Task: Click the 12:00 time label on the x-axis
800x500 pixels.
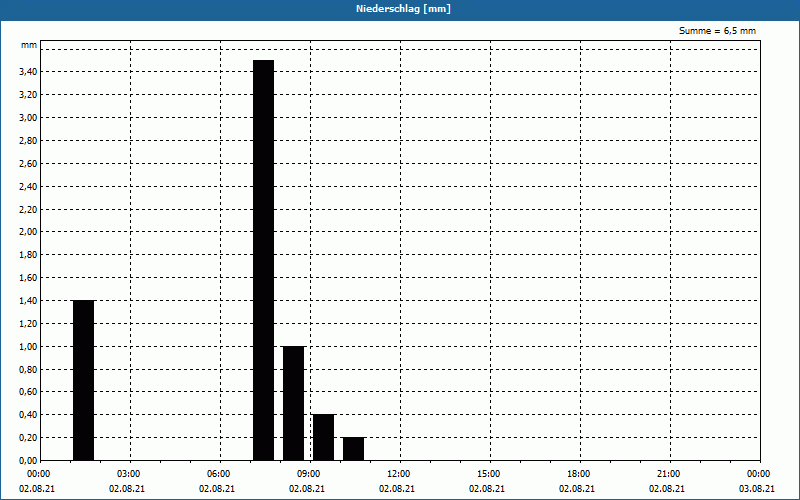Action: (398, 474)
